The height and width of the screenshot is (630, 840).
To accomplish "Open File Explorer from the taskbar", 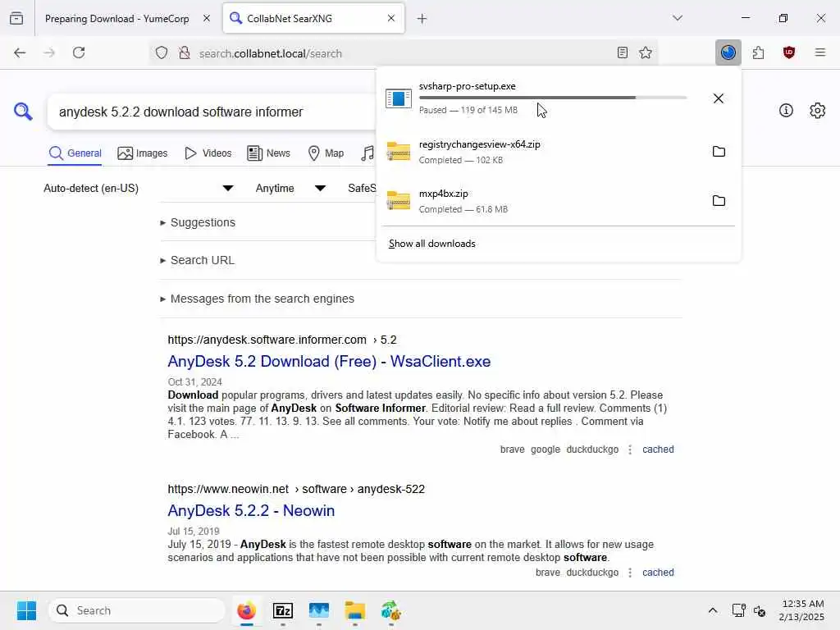I will coord(354,610).
